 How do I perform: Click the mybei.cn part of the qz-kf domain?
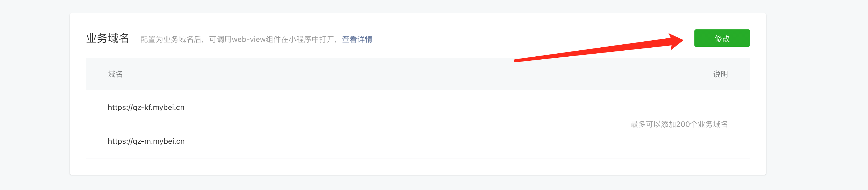(168, 108)
